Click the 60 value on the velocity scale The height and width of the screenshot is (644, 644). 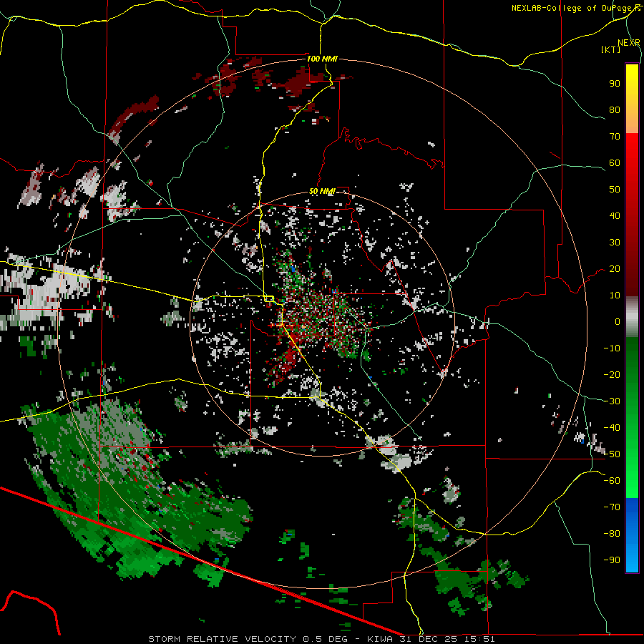coord(615,163)
